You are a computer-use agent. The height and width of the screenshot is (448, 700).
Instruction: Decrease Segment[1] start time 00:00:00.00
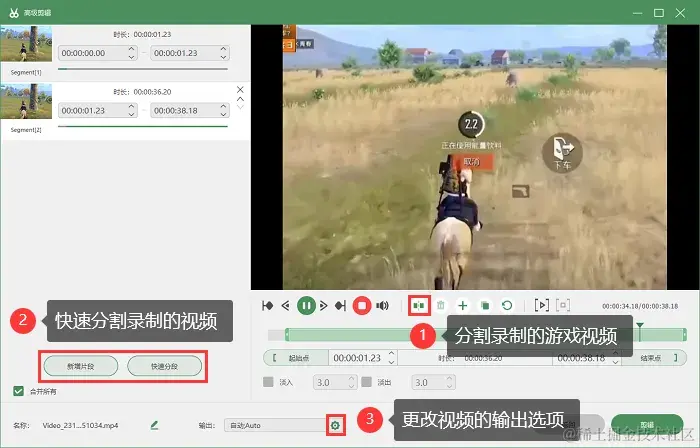(131, 57)
